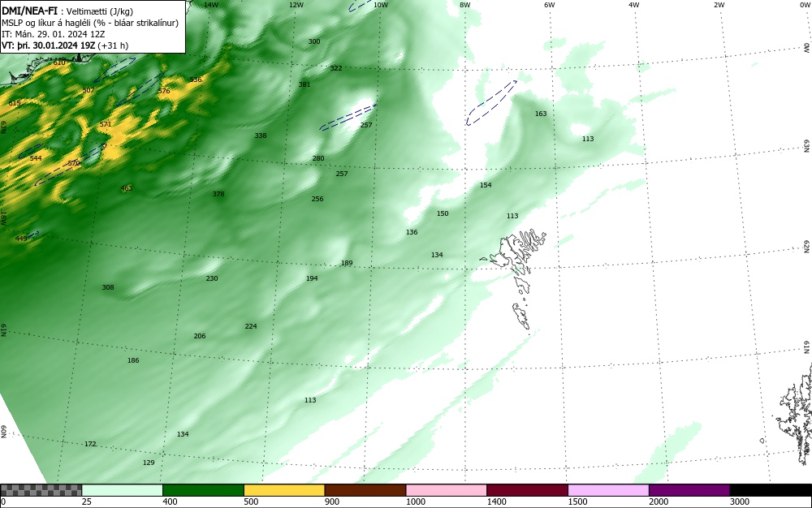Image resolution: width=812 pixels, height=508 pixels.
Task: Click the legend tick label '900'
Action: click(x=332, y=502)
